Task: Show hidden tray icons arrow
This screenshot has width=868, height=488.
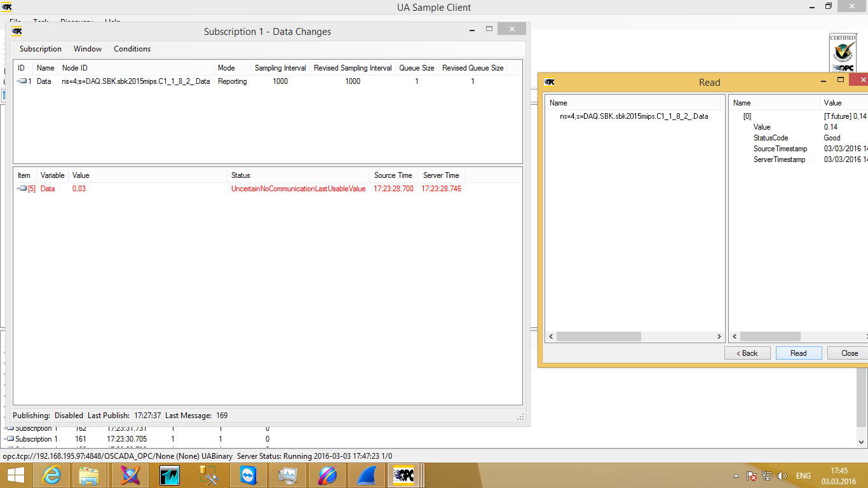Action: (736, 476)
